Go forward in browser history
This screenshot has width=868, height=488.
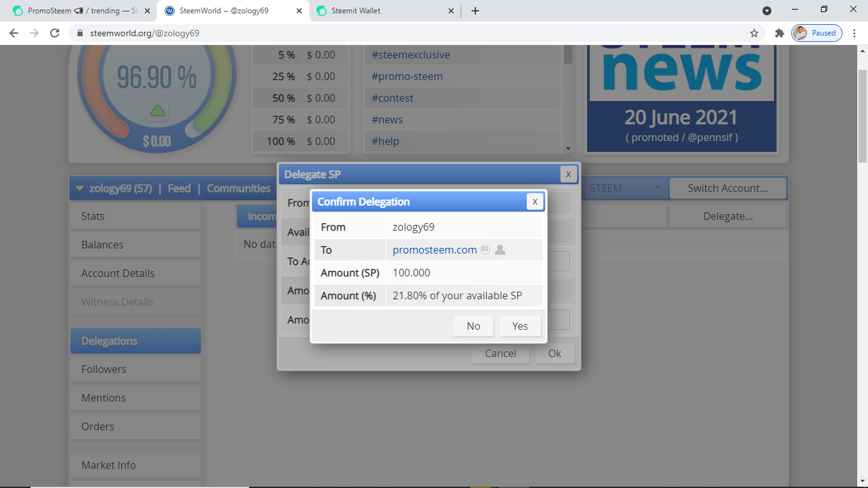click(x=34, y=33)
